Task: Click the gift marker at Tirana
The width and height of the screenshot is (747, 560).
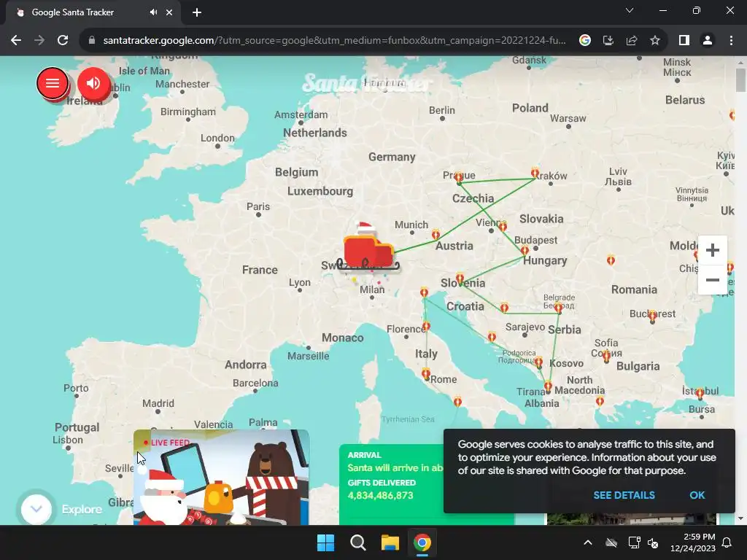Action: [x=548, y=386]
